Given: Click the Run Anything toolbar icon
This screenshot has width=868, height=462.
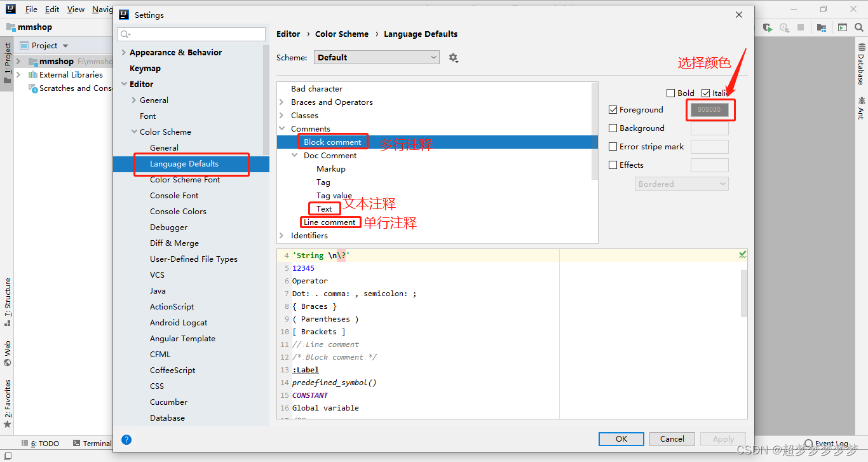Looking at the screenshot, I should click(842, 28).
